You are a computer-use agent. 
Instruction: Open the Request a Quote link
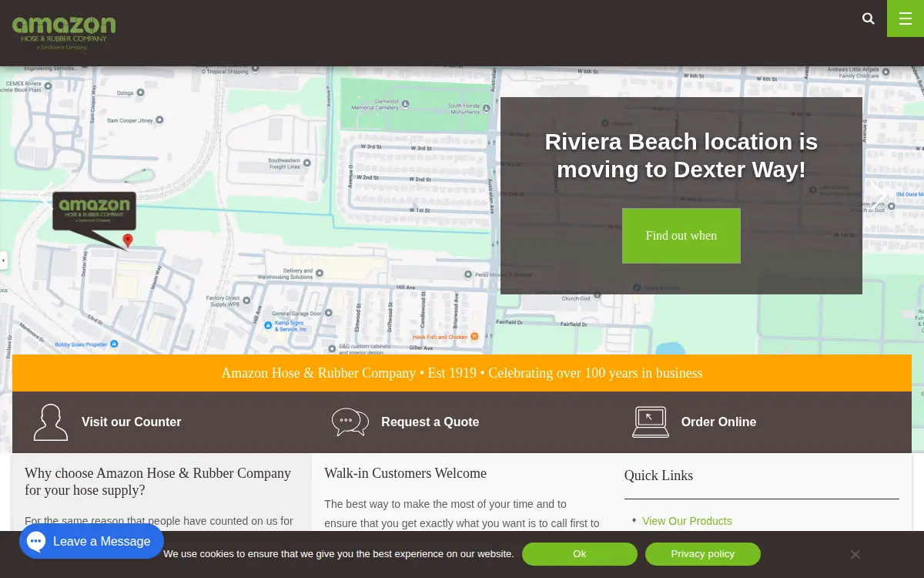(x=430, y=422)
